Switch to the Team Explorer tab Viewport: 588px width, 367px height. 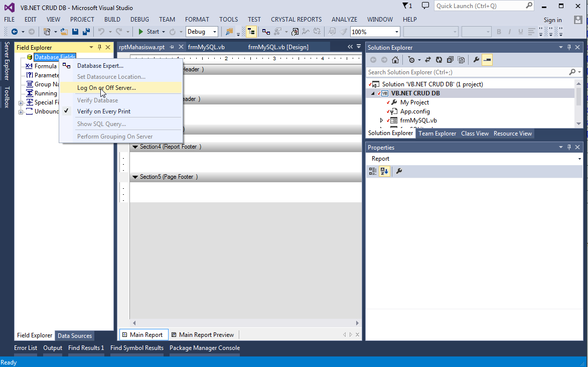click(x=437, y=134)
